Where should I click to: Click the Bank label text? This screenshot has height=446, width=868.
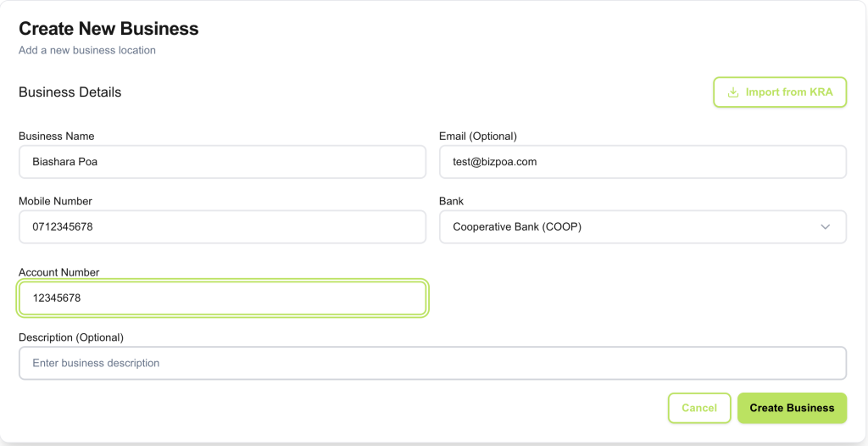(451, 201)
